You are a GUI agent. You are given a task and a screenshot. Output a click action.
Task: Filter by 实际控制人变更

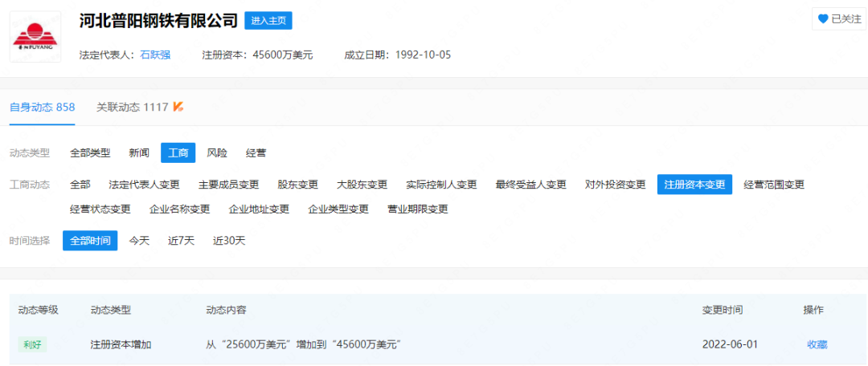click(x=441, y=185)
